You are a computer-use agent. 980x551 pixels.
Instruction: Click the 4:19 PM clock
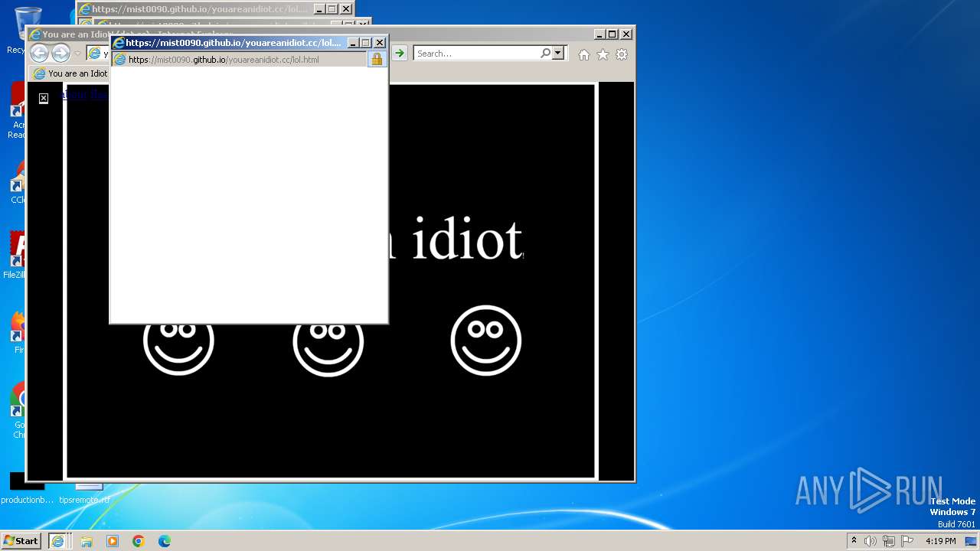[x=940, y=541]
